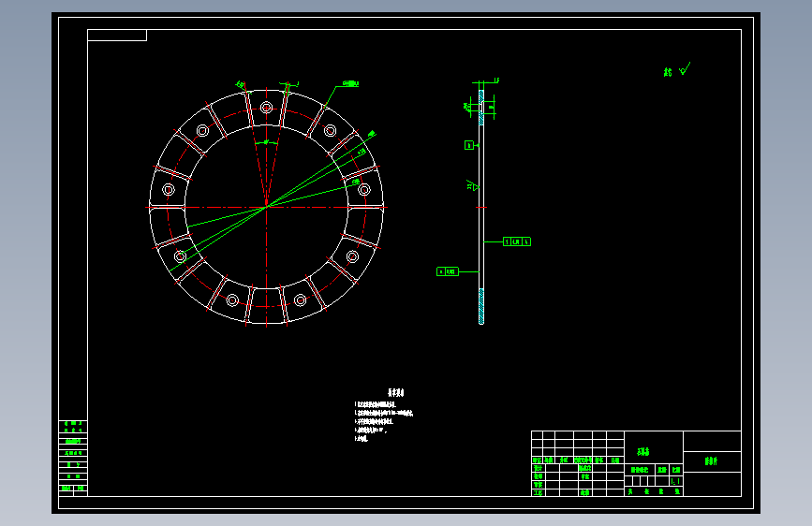Select the single-box datum symbol on the side view
Screen dimensions: 812x526
point(469,145)
